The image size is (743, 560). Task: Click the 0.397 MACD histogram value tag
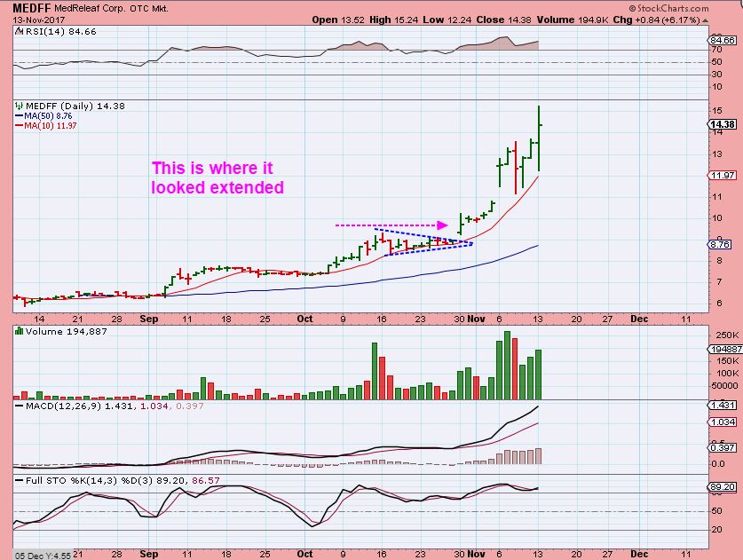tap(723, 447)
